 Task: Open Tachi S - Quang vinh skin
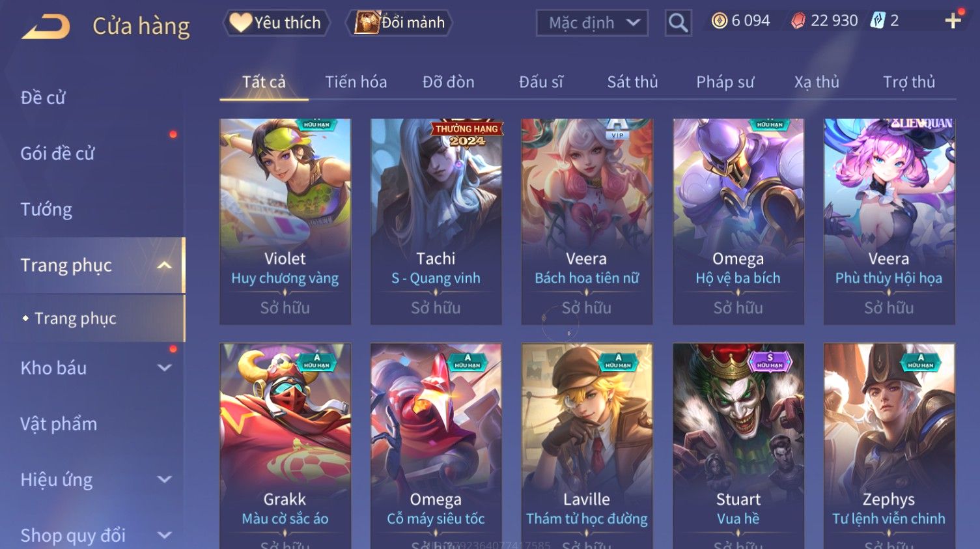tap(436, 221)
